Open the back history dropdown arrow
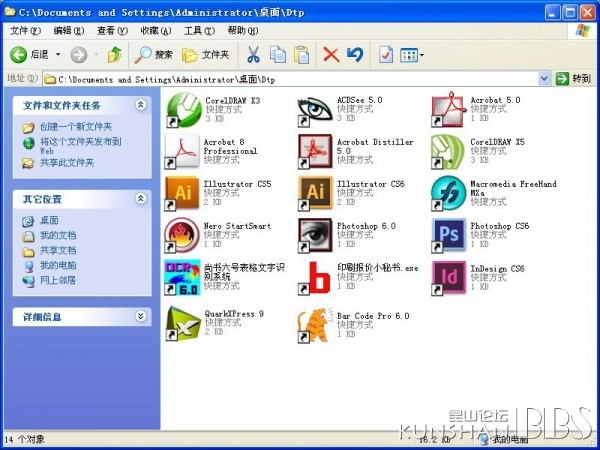600x450 pixels. (58, 55)
